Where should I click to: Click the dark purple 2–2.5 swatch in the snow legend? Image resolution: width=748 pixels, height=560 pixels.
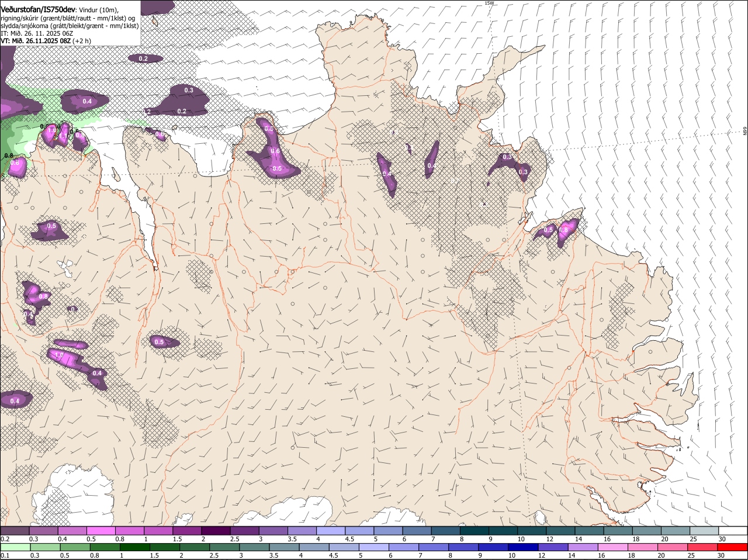click(216, 530)
